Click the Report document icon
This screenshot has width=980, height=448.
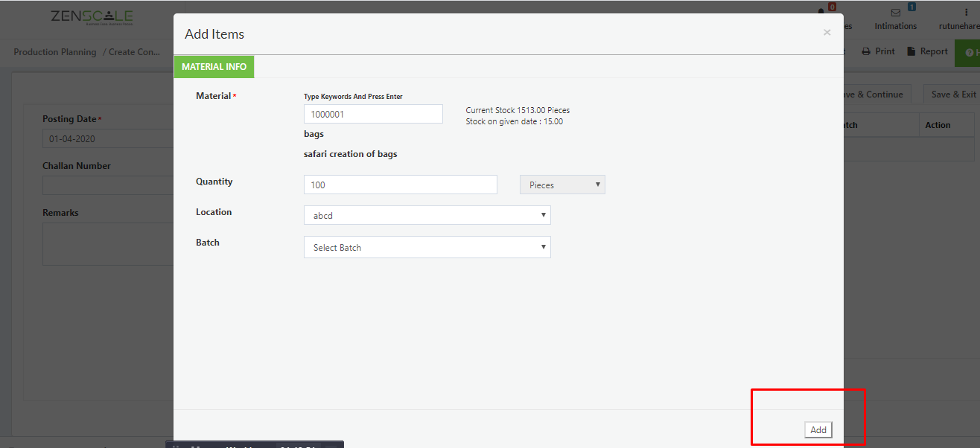(x=911, y=51)
